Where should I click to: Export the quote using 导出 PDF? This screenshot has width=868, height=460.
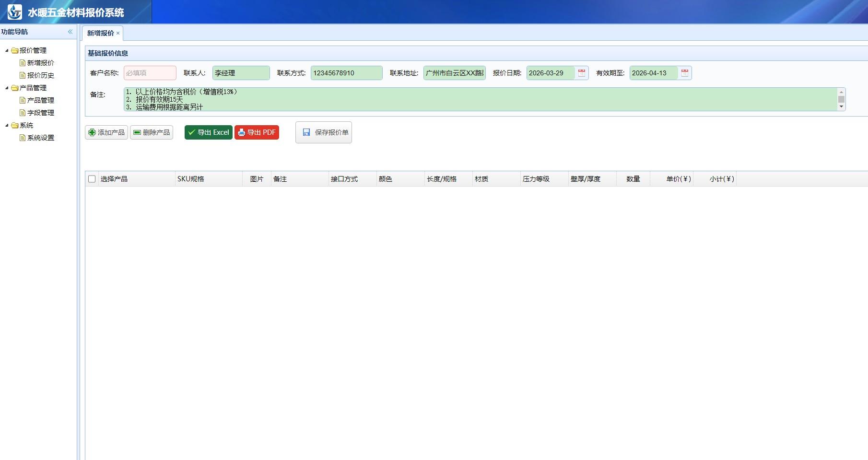pos(257,132)
